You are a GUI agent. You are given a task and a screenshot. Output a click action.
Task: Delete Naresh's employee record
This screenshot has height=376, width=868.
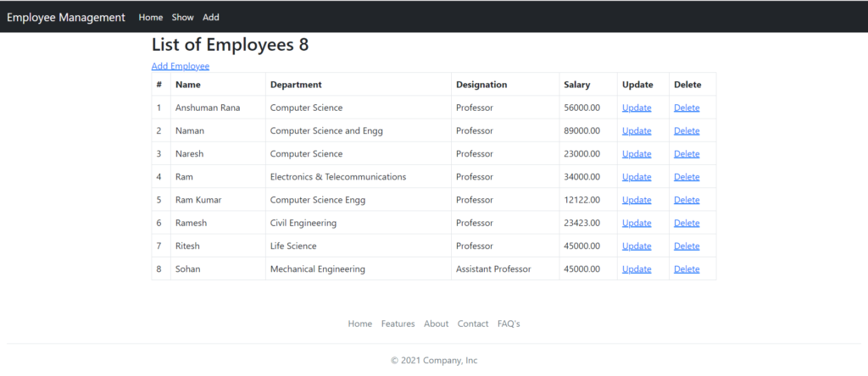[687, 154]
